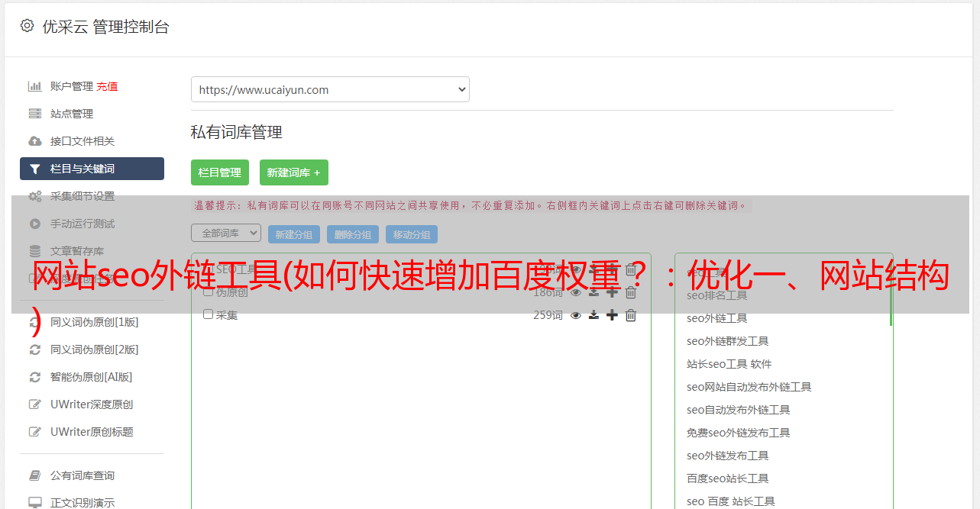The image size is (980, 509).
Task: Click the book icon for 公有词库查询
Action: 35,475
